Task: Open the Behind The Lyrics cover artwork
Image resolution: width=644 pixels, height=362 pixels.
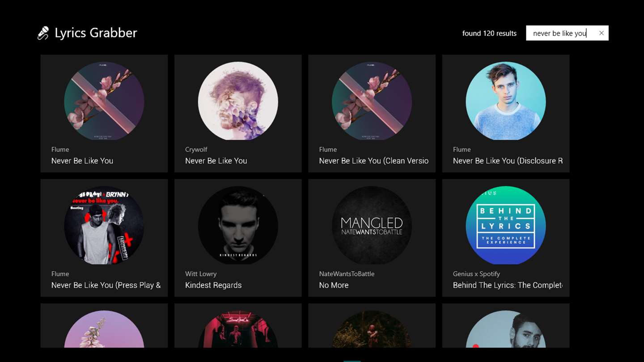Action: pos(506,225)
